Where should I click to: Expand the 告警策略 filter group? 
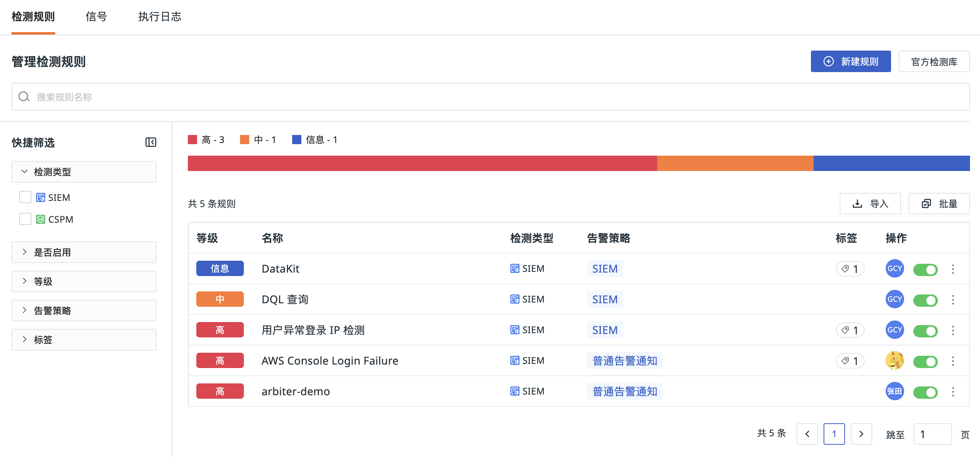tap(84, 311)
